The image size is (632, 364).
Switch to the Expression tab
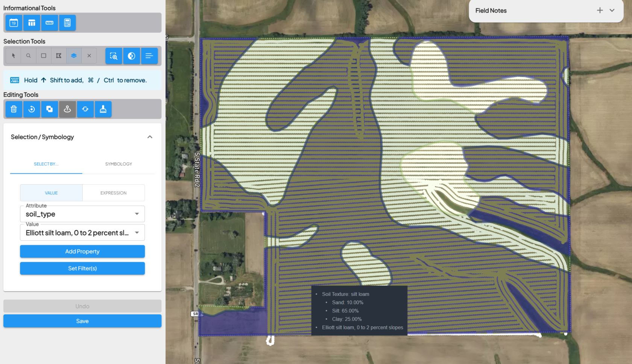(113, 193)
